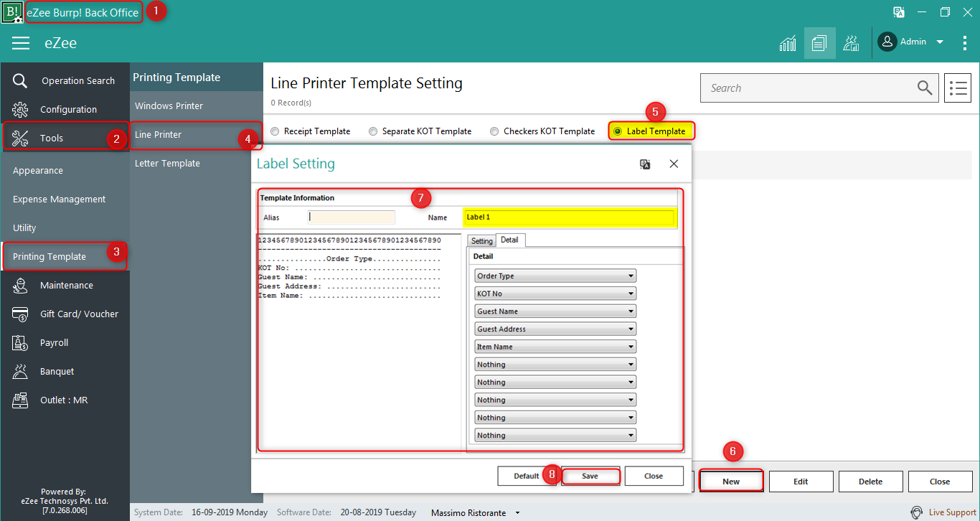Click the label preview text area
Screen dimensions: 980x521
359,342
